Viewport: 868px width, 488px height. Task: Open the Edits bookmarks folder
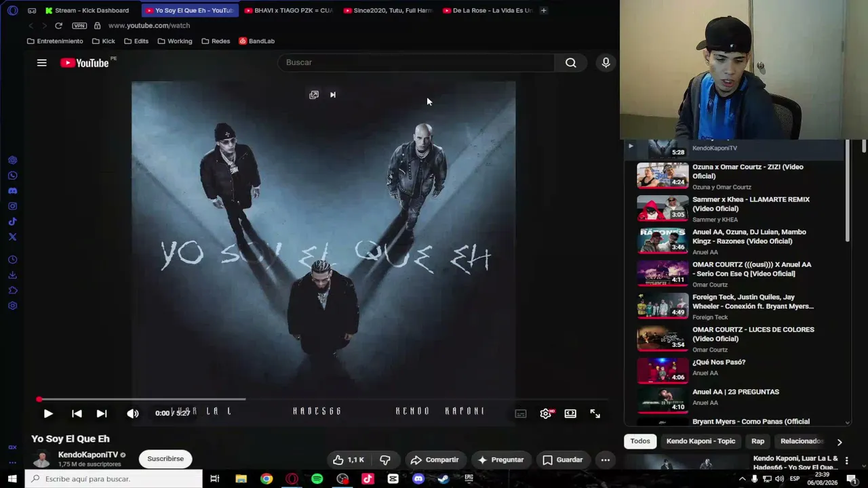tap(136, 41)
